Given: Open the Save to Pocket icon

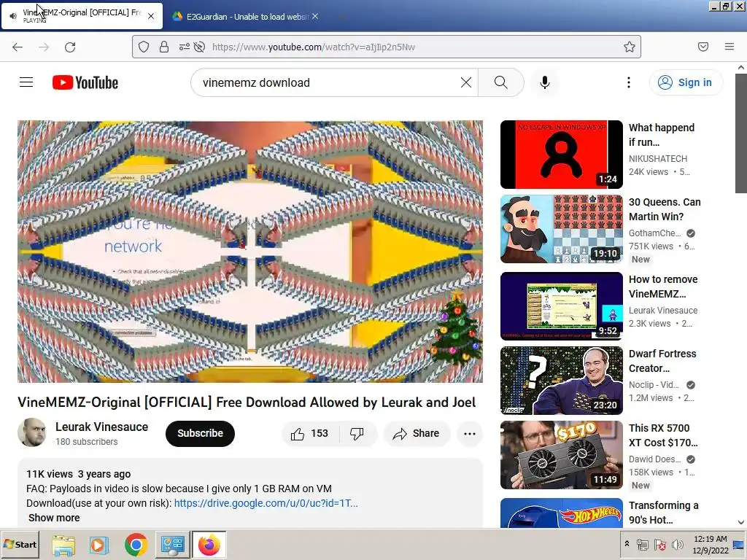Looking at the screenshot, I should click(703, 47).
